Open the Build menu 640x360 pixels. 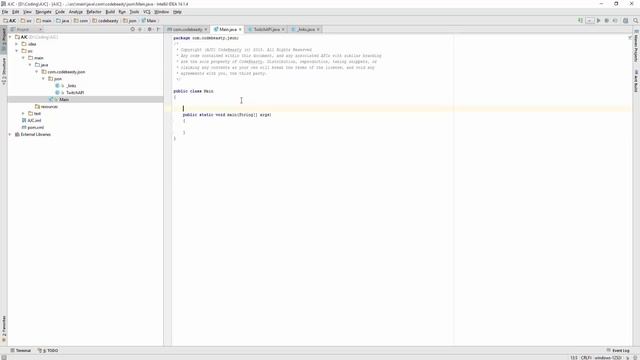pos(110,12)
